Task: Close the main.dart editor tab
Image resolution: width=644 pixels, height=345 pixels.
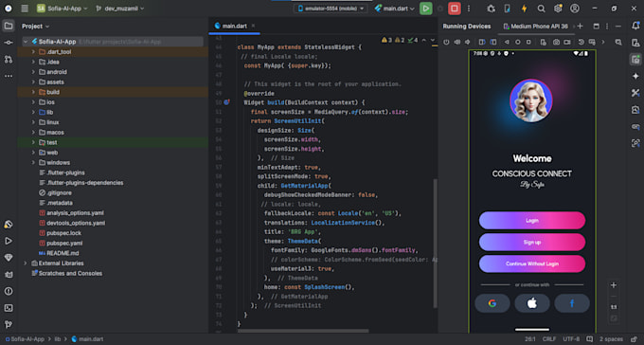Action: tap(254, 26)
